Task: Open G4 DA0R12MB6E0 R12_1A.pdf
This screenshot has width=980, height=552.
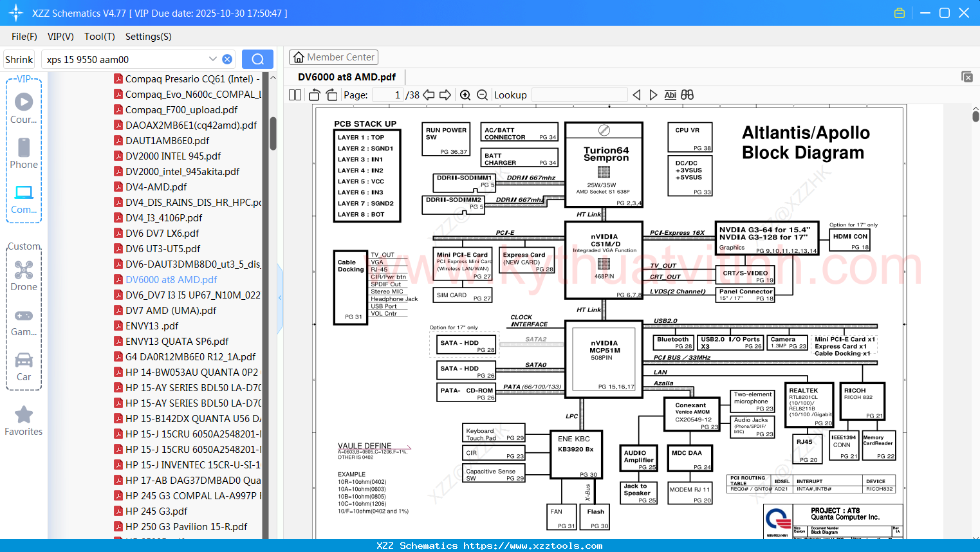Action: pyautogui.click(x=185, y=357)
